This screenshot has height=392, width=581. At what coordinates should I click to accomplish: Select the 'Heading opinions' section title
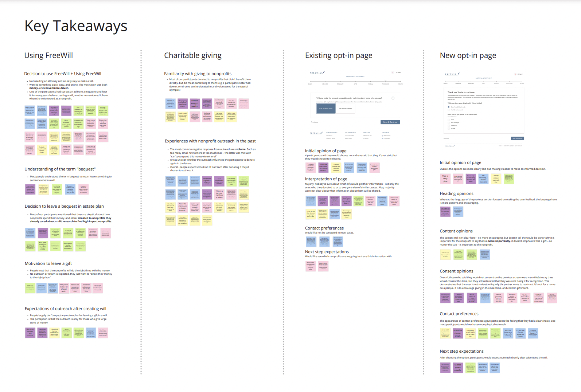(x=456, y=193)
